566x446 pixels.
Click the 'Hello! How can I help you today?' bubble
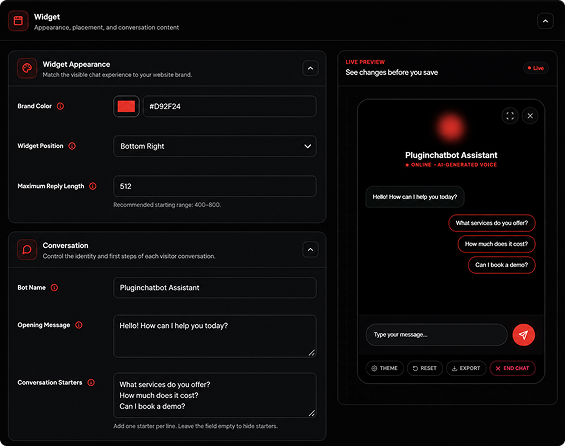(415, 197)
